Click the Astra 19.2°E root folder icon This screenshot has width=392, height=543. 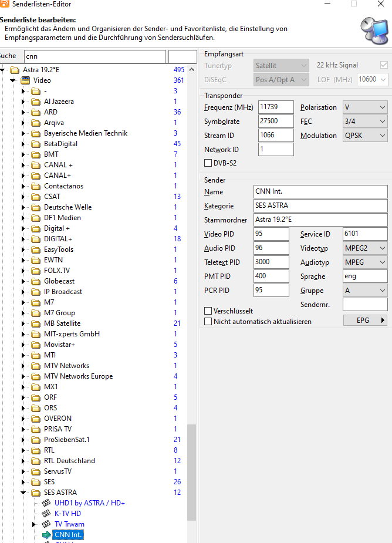tap(15, 70)
